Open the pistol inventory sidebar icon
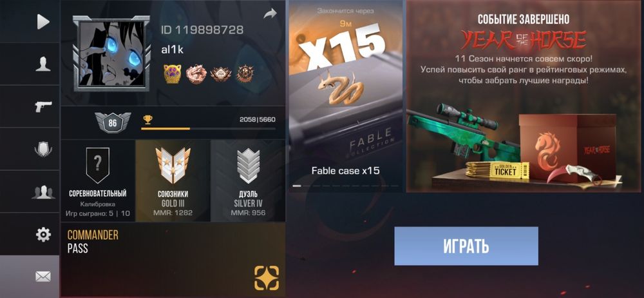This screenshot has width=644, height=298. click(43, 106)
